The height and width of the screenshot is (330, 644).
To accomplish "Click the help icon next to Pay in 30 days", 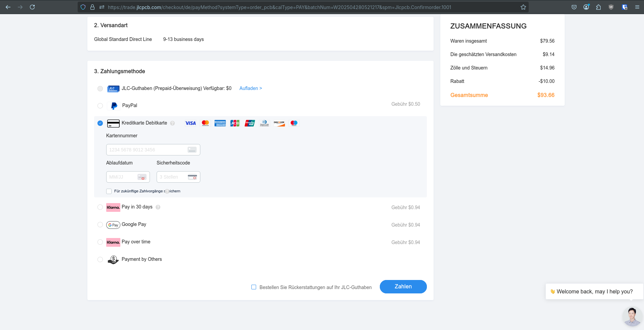I will pos(158,207).
